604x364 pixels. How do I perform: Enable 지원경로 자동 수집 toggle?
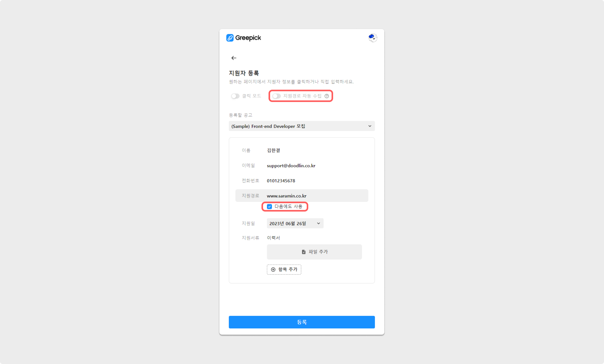tap(277, 96)
